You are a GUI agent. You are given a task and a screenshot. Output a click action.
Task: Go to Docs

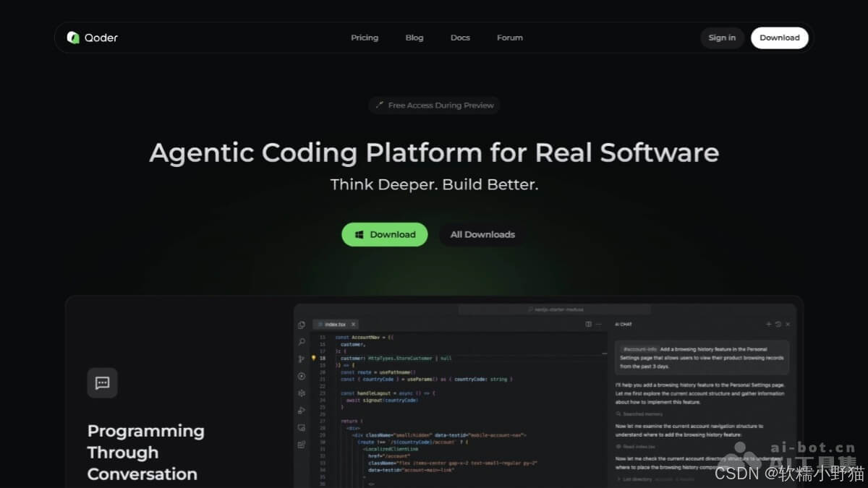pos(460,38)
